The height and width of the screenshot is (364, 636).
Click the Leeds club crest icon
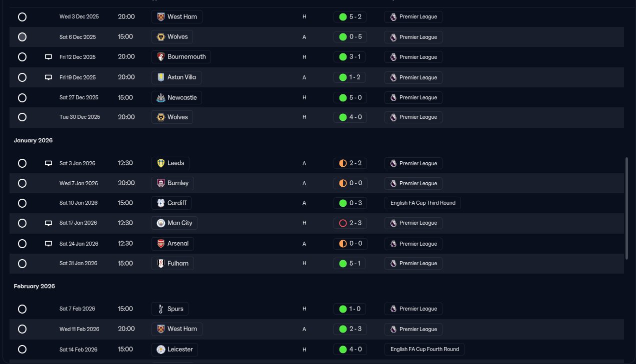(160, 163)
